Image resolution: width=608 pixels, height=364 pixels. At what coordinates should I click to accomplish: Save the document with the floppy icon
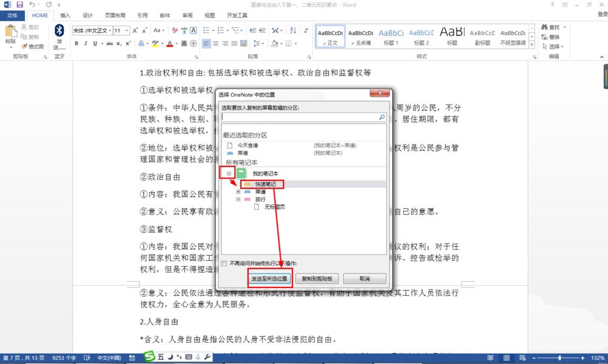pyautogui.click(x=20, y=5)
